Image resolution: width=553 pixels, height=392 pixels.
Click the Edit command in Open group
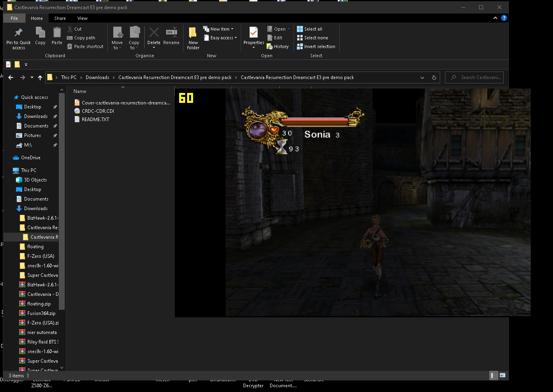[275, 38]
